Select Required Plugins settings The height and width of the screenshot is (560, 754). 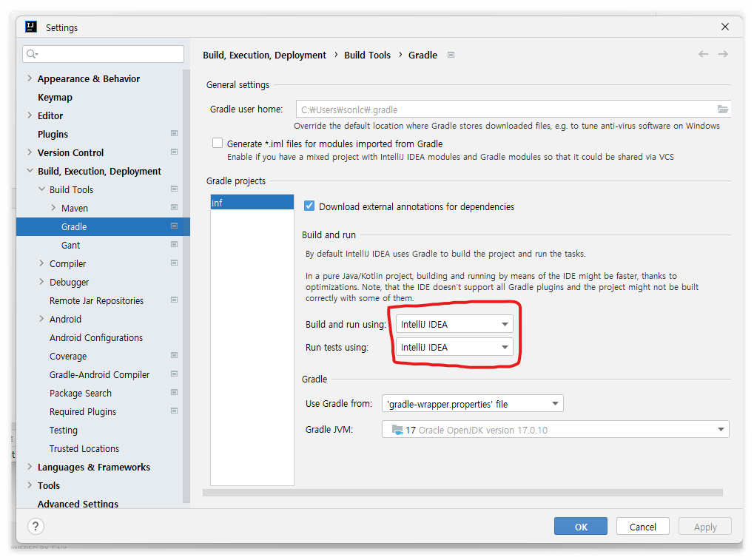point(83,411)
